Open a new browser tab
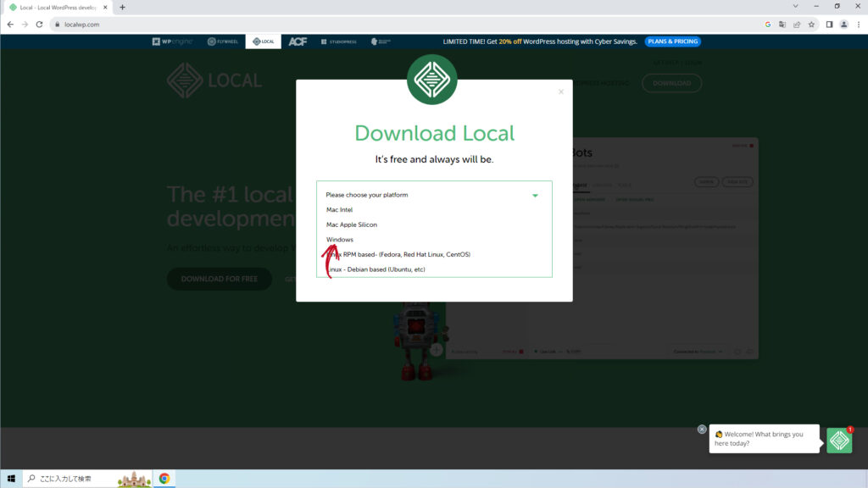The image size is (868, 488). 122,7
